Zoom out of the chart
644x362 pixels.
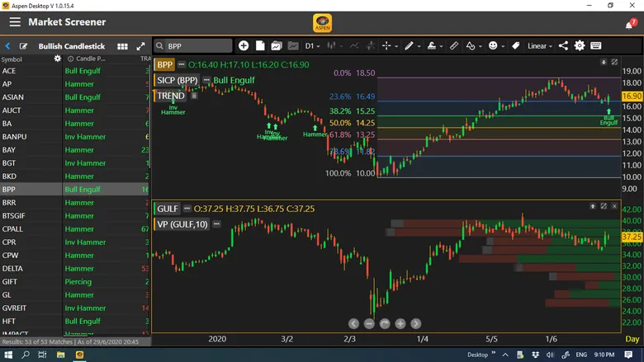[369, 324]
